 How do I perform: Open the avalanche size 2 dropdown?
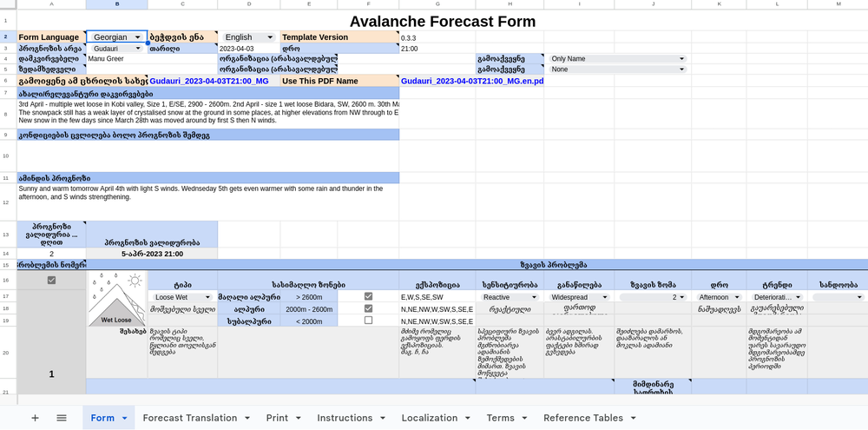point(653,298)
